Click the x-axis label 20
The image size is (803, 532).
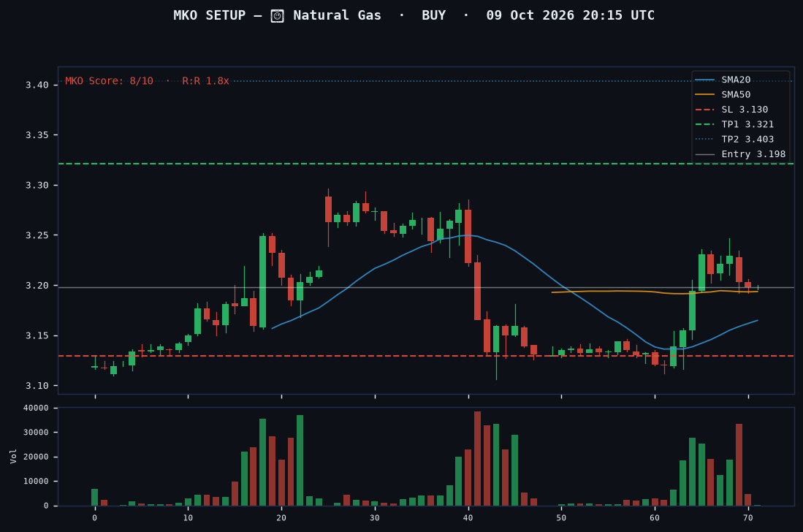point(281,518)
